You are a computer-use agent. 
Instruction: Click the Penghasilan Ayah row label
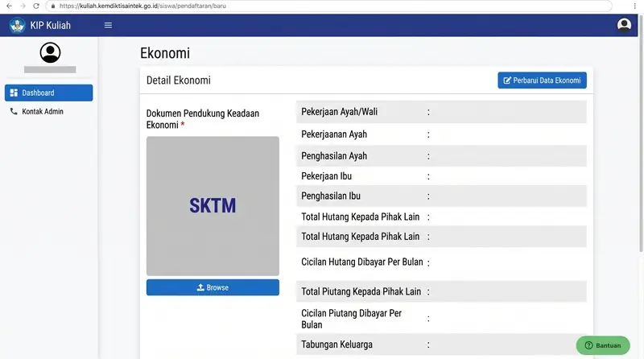pyautogui.click(x=334, y=156)
